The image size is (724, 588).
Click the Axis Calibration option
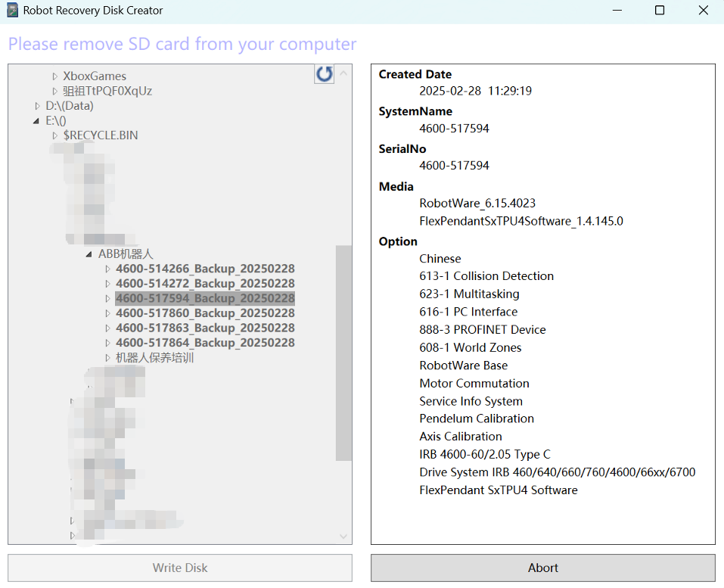tap(461, 437)
